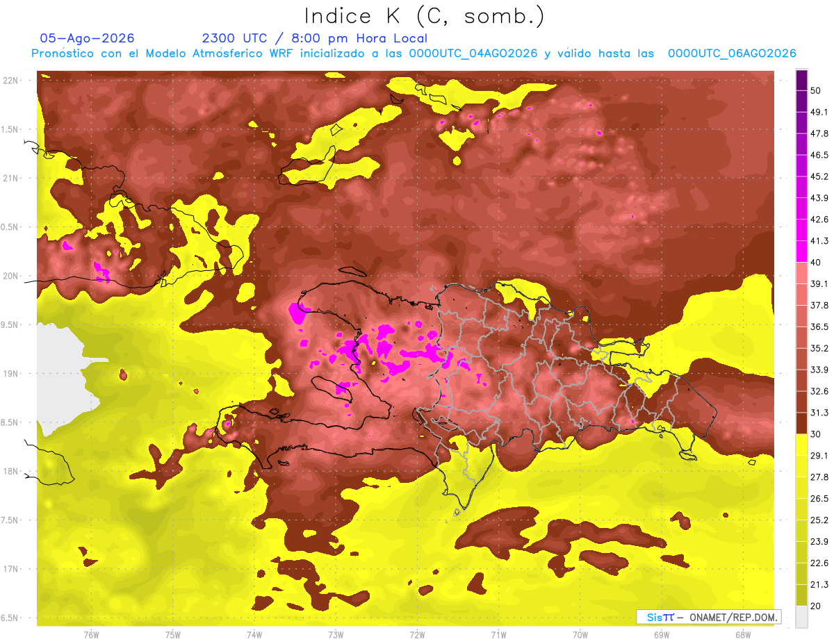Click the '46.5' colorbar label
The width and height of the screenshot is (834, 644).
click(819, 154)
